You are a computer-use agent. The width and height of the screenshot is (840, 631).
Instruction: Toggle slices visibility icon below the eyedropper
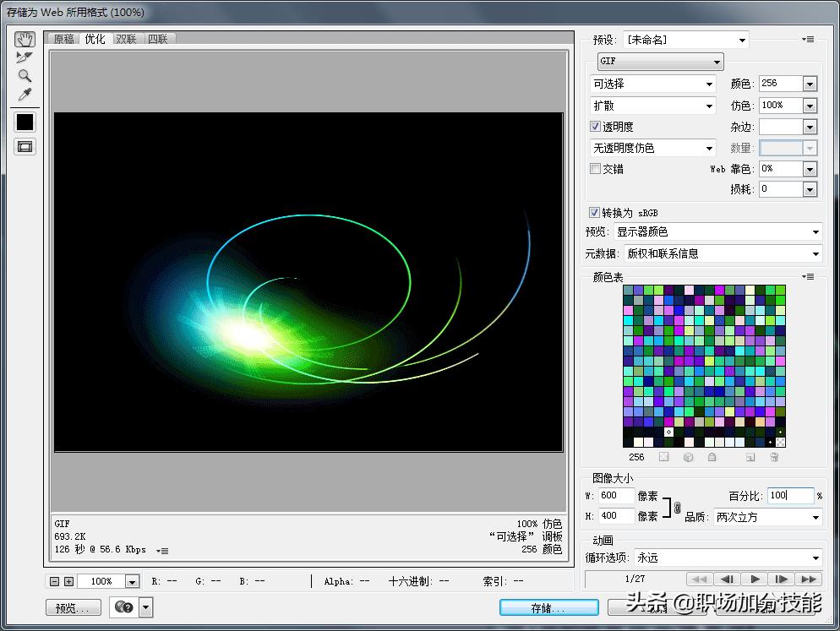24,146
